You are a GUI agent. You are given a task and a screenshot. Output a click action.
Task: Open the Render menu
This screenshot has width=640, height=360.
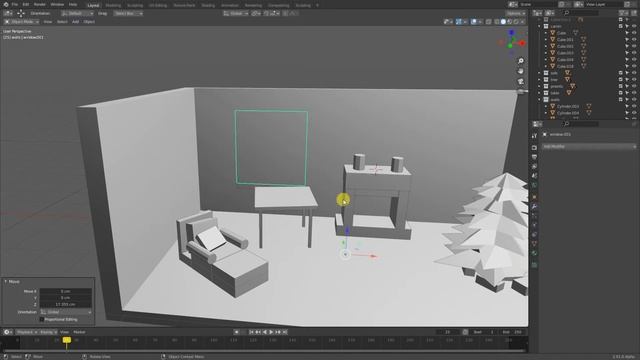pos(40,4)
